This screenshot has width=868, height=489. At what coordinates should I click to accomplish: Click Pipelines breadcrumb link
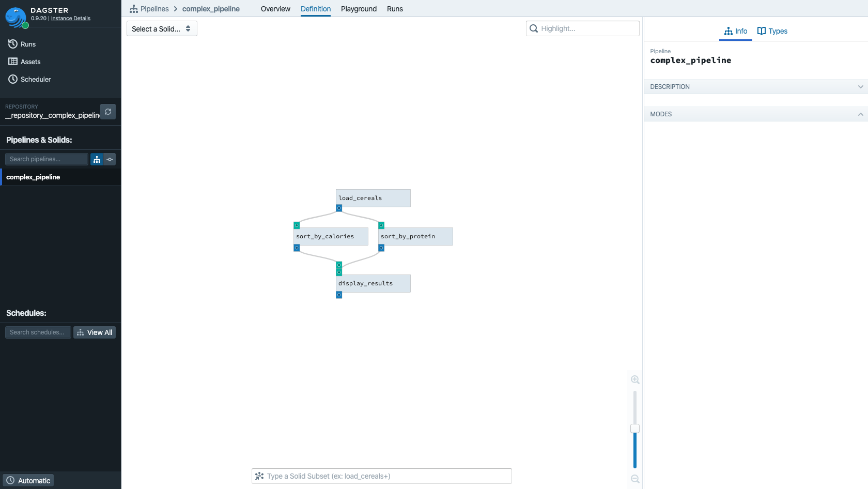click(x=154, y=9)
